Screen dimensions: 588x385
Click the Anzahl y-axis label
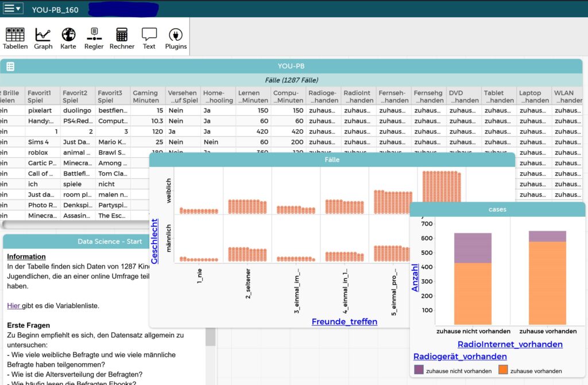pos(415,277)
